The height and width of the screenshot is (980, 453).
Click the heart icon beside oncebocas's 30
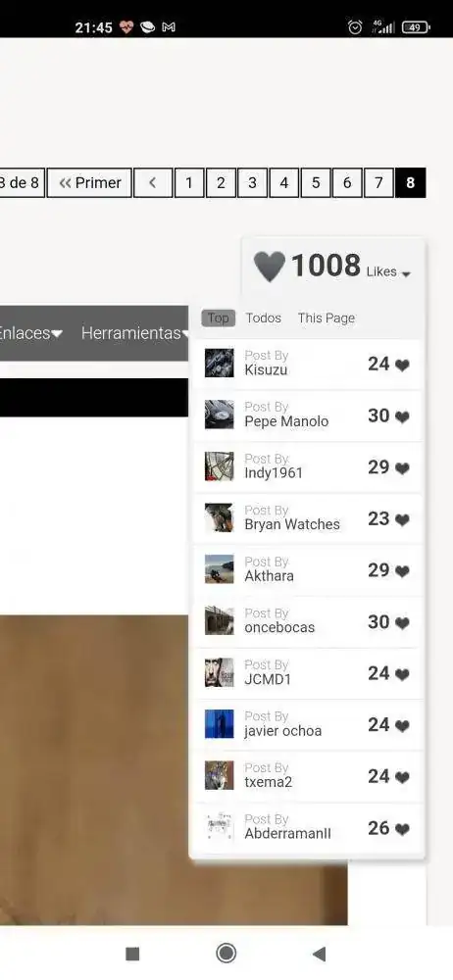click(x=402, y=623)
